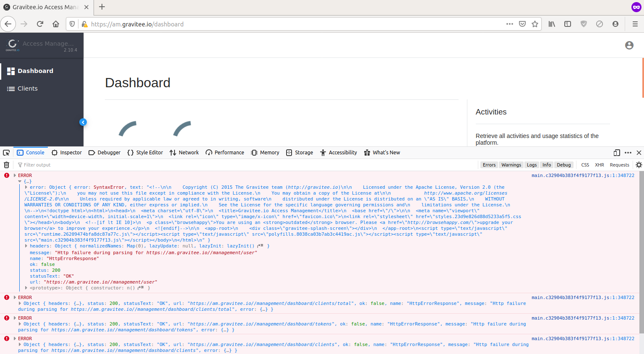The height and width of the screenshot is (354, 644).
Task: Open the Clients section in Gravitee
Action: 27,88
